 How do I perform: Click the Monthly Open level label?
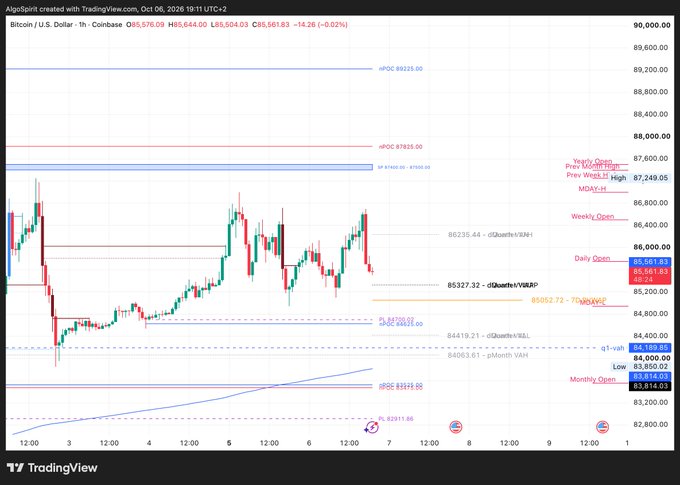[x=592, y=379]
